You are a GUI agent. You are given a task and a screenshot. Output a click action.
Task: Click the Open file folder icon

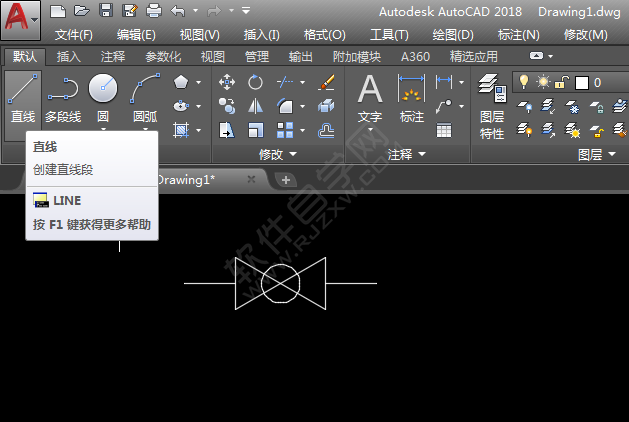(82, 11)
